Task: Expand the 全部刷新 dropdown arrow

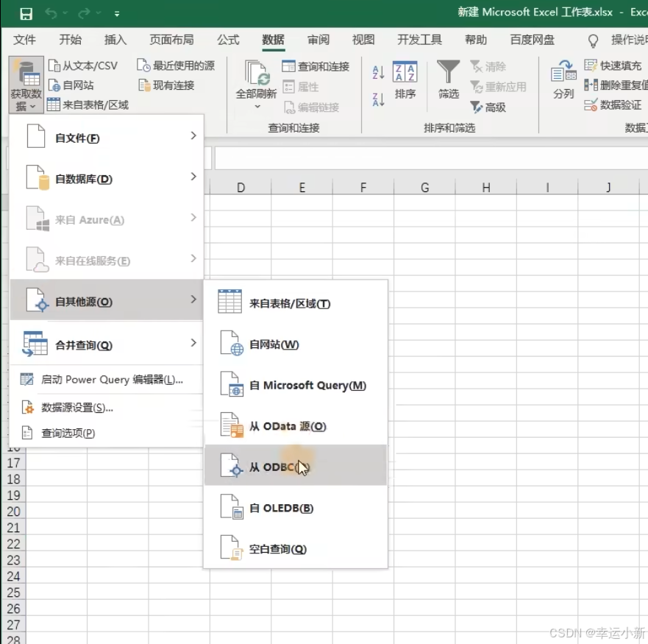Action: (257, 107)
